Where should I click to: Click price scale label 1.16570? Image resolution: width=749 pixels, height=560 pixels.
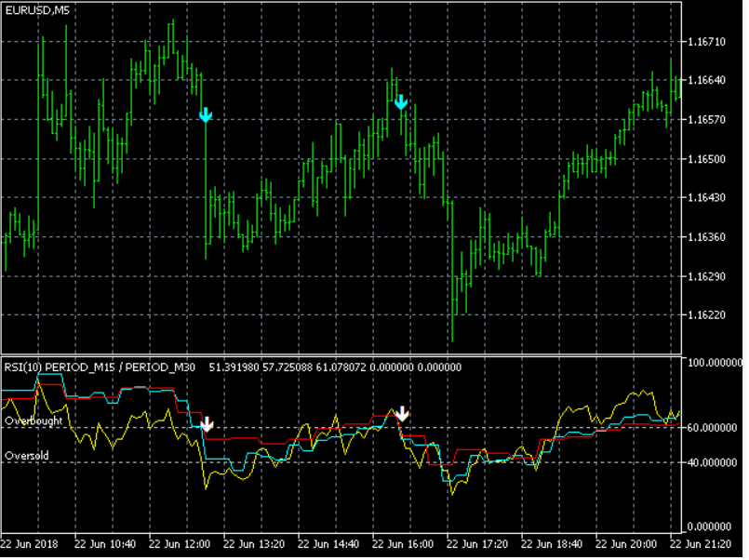tap(706, 120)
